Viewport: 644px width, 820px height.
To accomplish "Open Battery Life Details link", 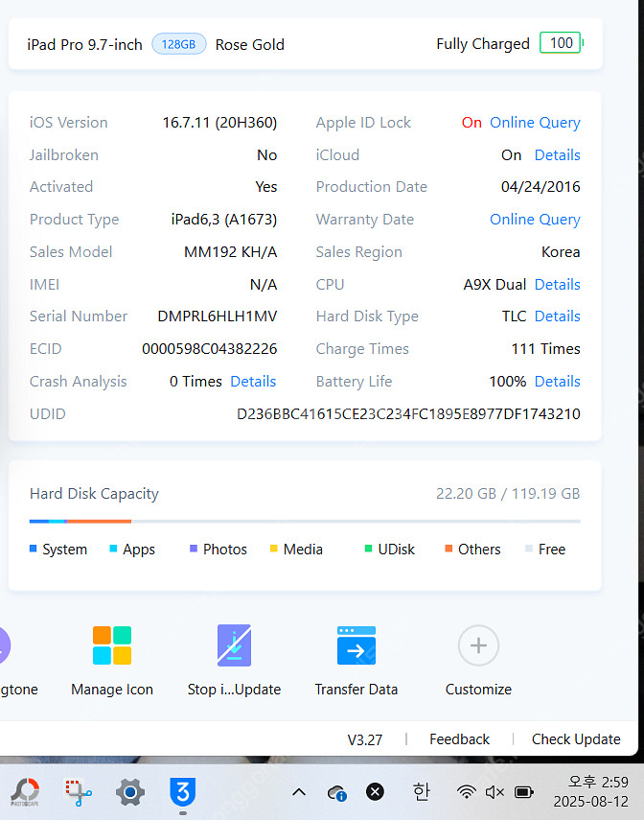I will pos(557,382).
